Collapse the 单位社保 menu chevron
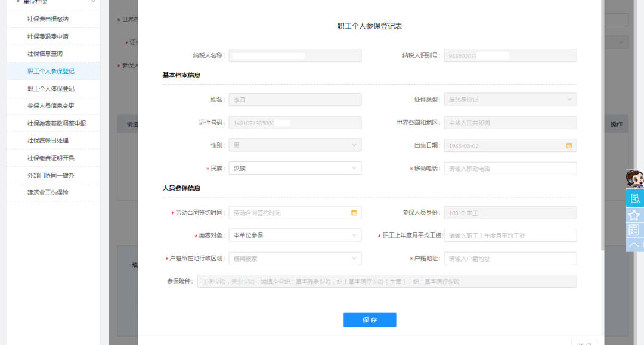644x345 pixels. tap(93, 2)
